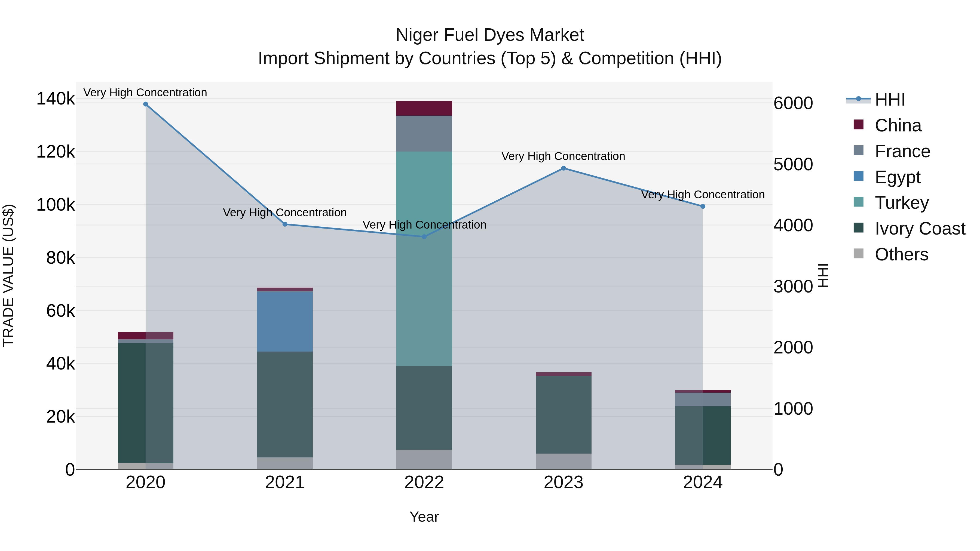Image resolution: width=980 pixels, height=551 pixels.
Task: Select the Egypt segment in the 2021 bar
Action: [x=285, y=321]
